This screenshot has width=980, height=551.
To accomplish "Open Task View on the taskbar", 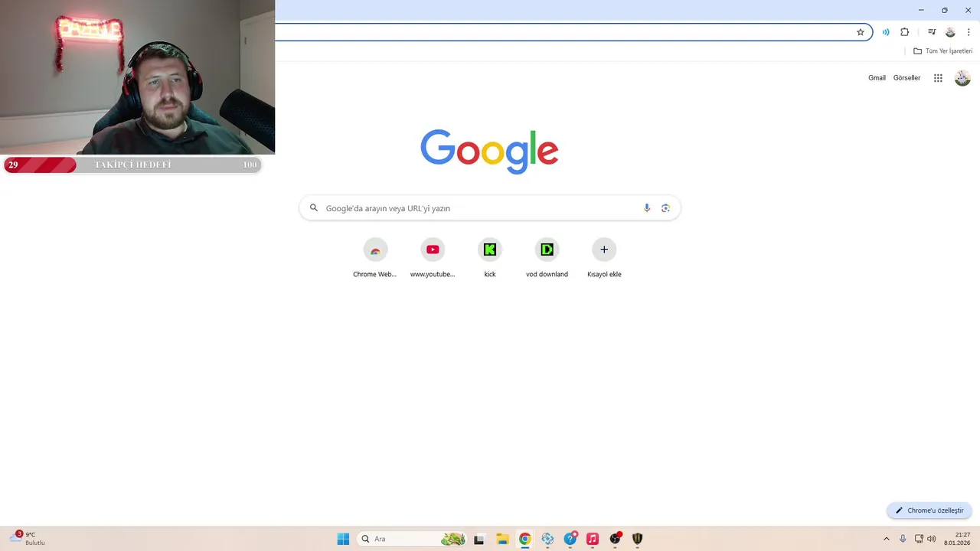I will click(479, 539).
